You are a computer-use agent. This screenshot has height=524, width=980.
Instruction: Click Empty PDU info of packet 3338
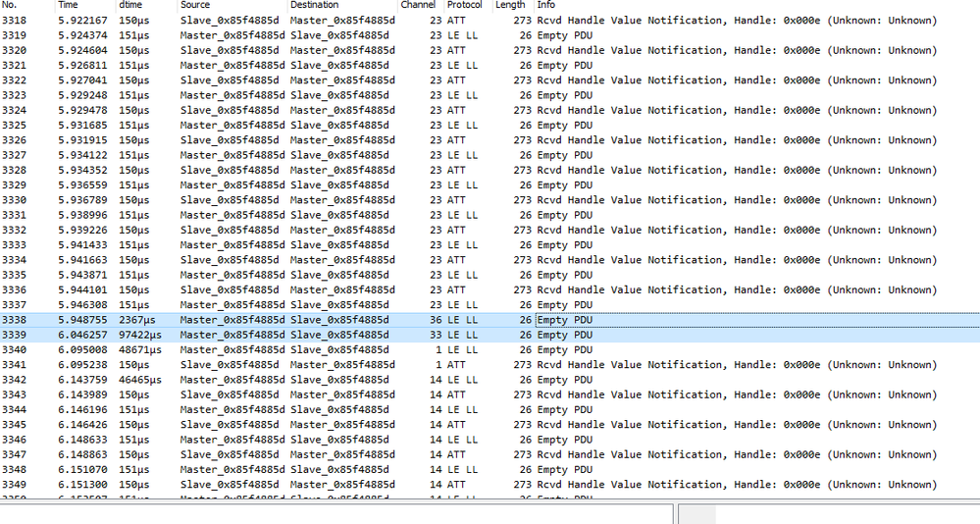coord(565,321)
